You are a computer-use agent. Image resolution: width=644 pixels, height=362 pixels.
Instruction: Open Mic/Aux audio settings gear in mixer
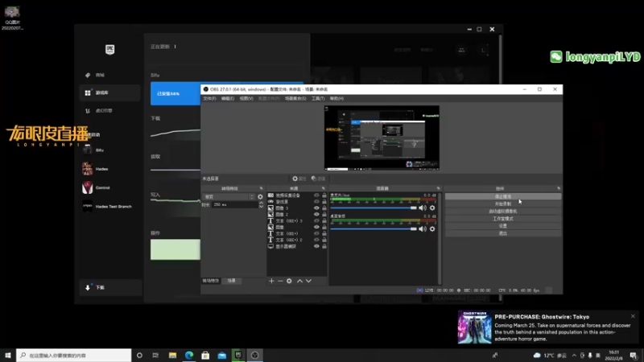pos(432,208)
